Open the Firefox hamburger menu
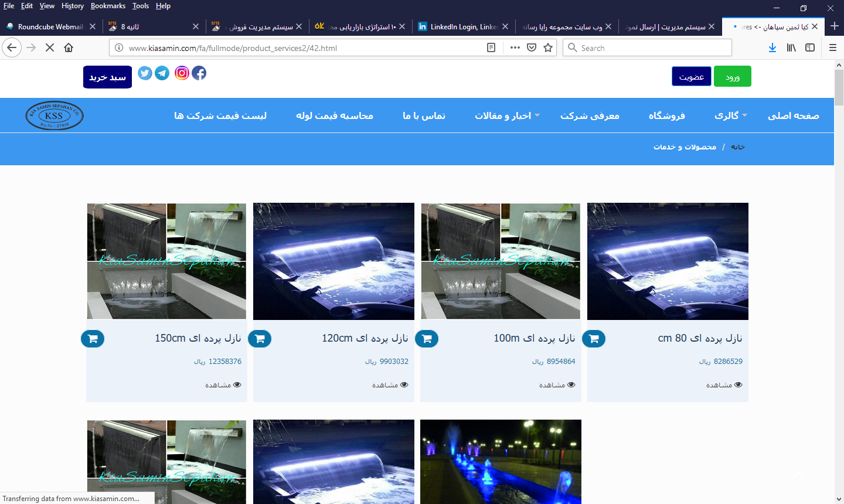Image resolution: width=844 pixels, height=504 pixels. pos(832,47)
